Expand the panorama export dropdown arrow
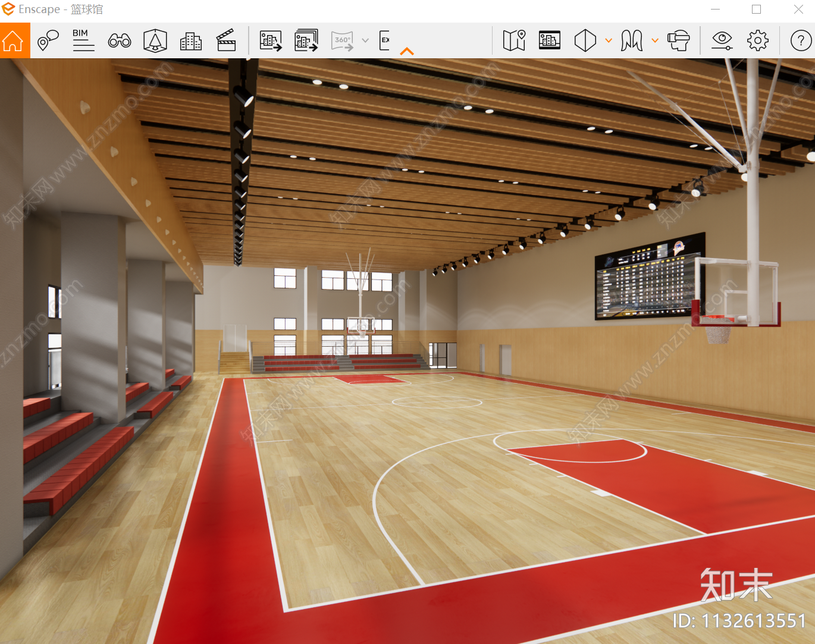This screenshot has width=815, height=644. click(x=365, y=40)
